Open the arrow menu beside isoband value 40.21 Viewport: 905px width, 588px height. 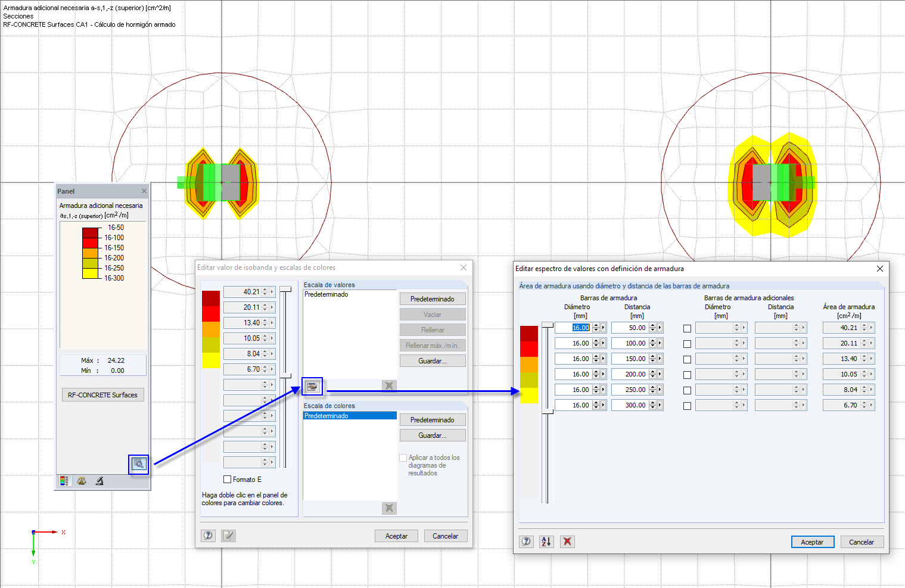click(272, 292)
